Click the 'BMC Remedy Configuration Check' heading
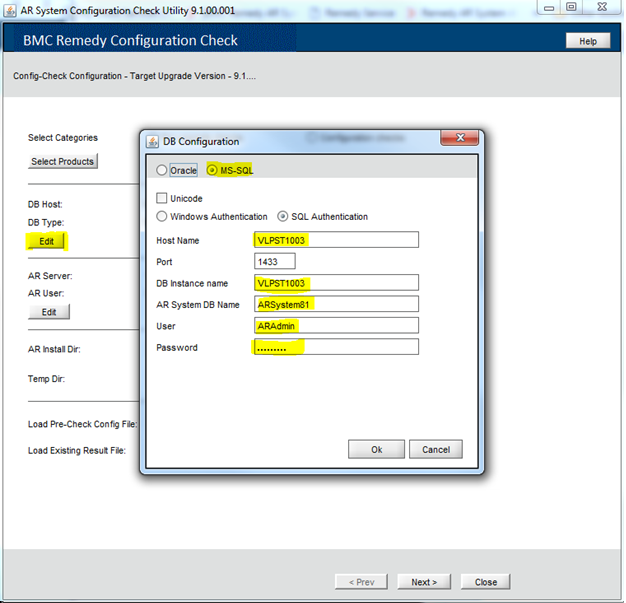This screenshot has height=603, width=626. point(130,40)
